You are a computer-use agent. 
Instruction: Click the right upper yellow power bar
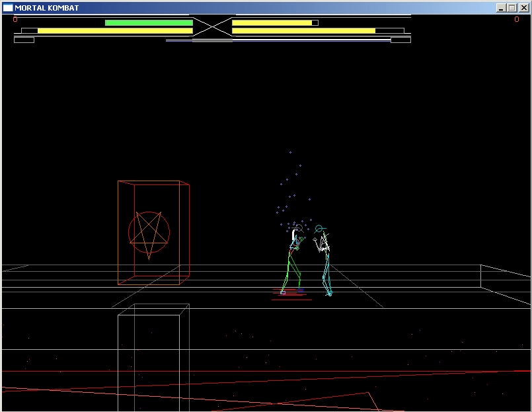[x=272, y=22]
